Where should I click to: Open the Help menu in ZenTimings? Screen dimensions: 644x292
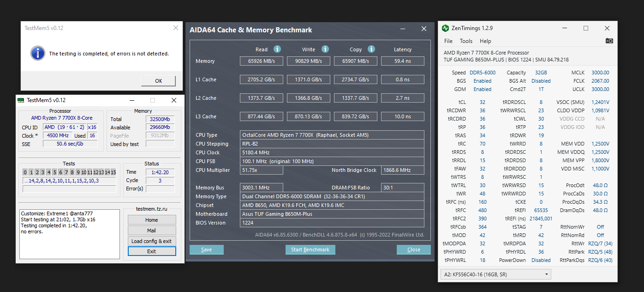(485, 41)
